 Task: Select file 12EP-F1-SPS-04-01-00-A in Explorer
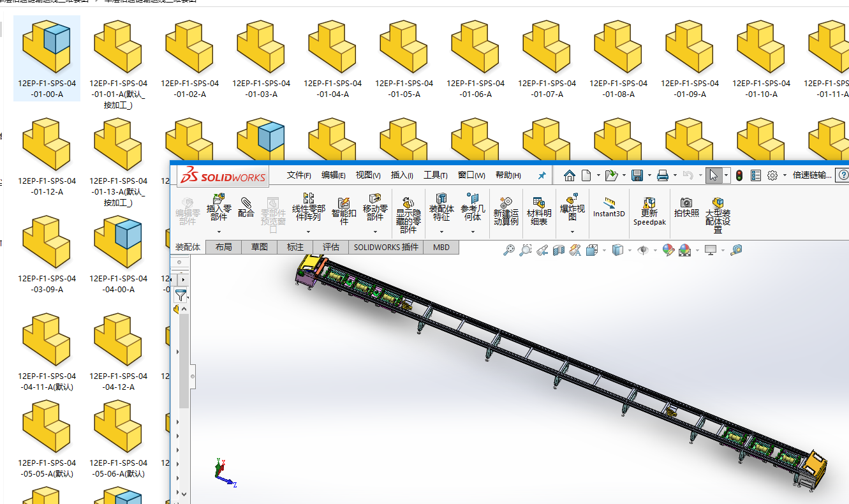pyautogui.click(x=47, y=59)
